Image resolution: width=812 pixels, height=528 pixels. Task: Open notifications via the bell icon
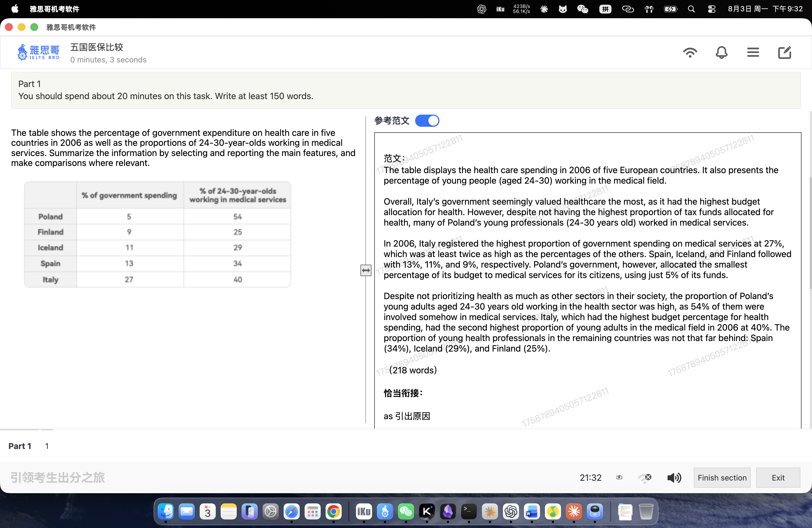[x=721, y=52]
